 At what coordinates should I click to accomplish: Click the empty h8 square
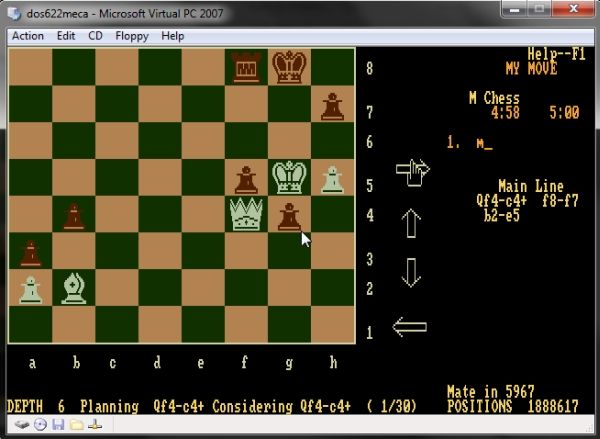[x=333, y=67]
